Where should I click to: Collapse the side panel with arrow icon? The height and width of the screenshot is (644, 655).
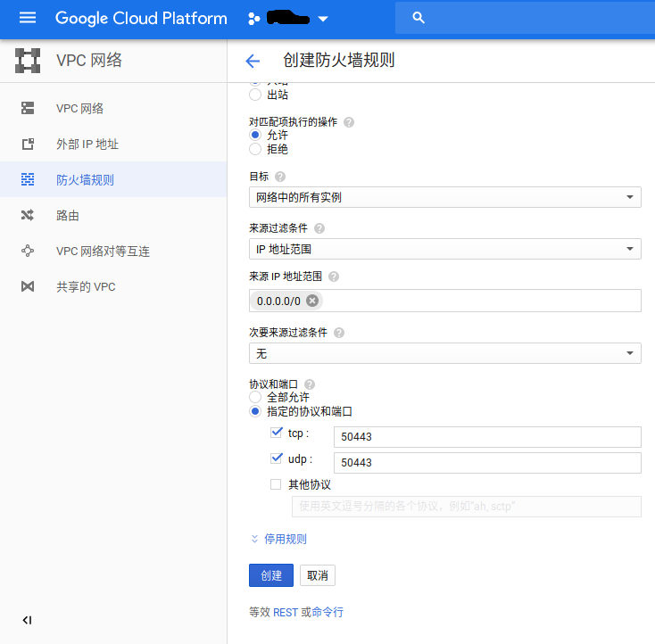pyautogui.click(x=27, y=620)
